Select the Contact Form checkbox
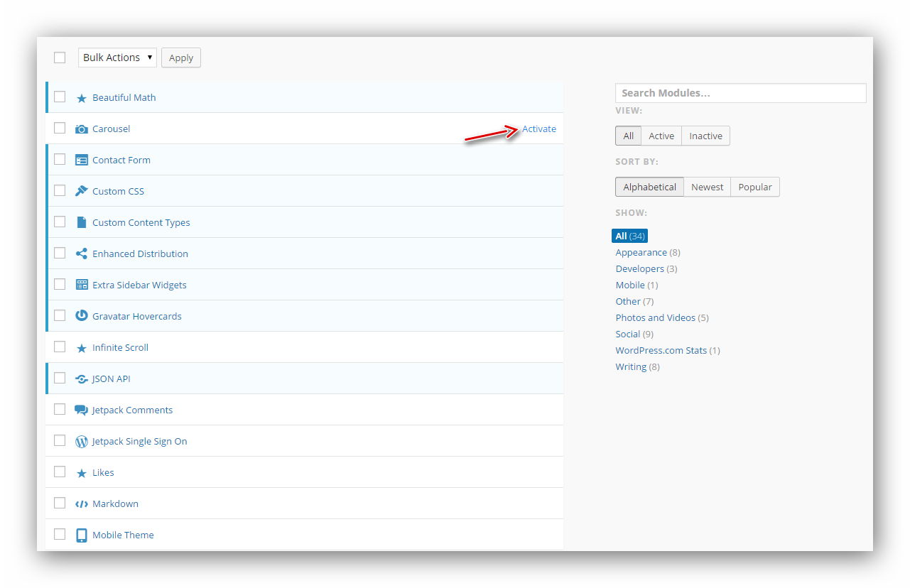Image resolution: width=910 pixels, height=588 pixels. [x=60, y=159]
